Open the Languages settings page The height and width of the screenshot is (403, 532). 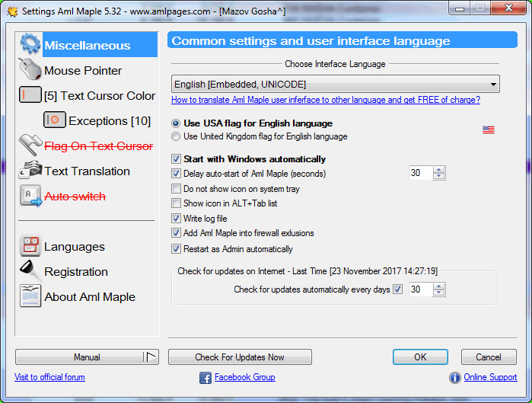click(x=75, y=247)
